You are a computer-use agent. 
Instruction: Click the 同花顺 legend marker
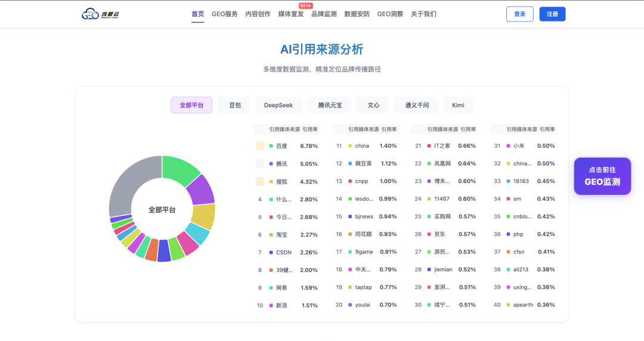click(350, 234)
